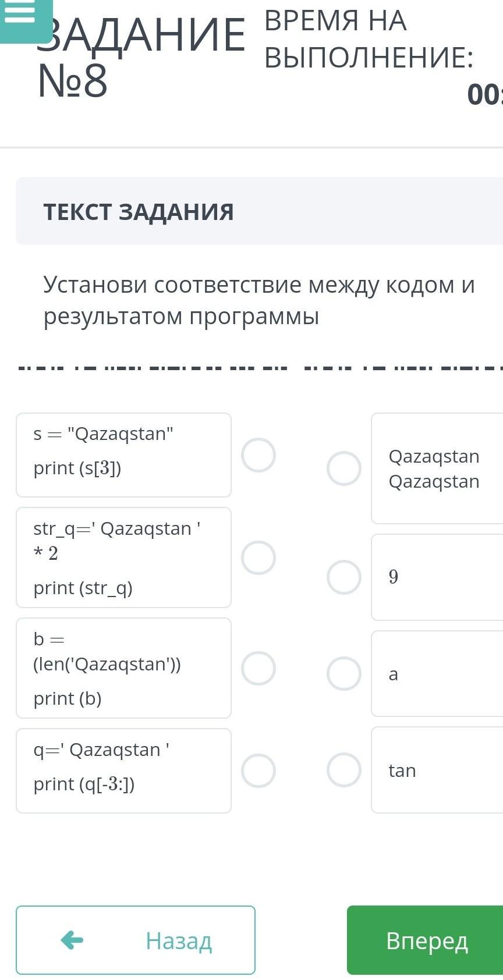The width and height of the screenshot is (503, 980).
Task: Click the 'Qazaqstan Qazaqstan' answer card
Action: [437, 468]
